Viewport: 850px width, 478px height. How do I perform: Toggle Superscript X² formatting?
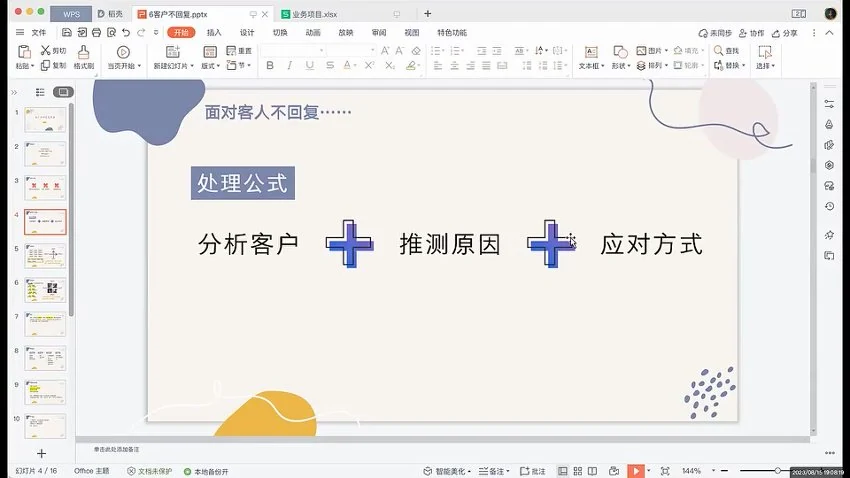click(369, 65)
